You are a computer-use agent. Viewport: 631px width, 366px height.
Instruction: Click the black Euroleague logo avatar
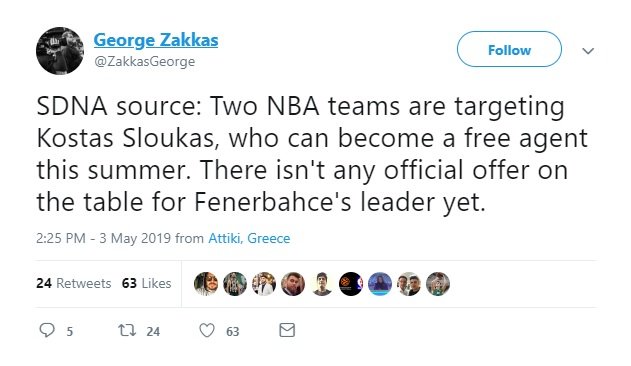click(x=351, y=284)
